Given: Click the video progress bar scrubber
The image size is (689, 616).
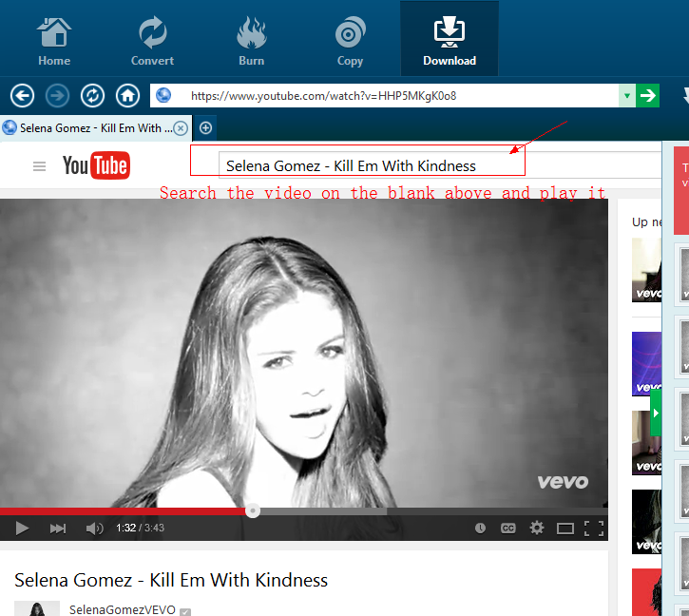Looking at the screenshot, I should pos(253,510).
